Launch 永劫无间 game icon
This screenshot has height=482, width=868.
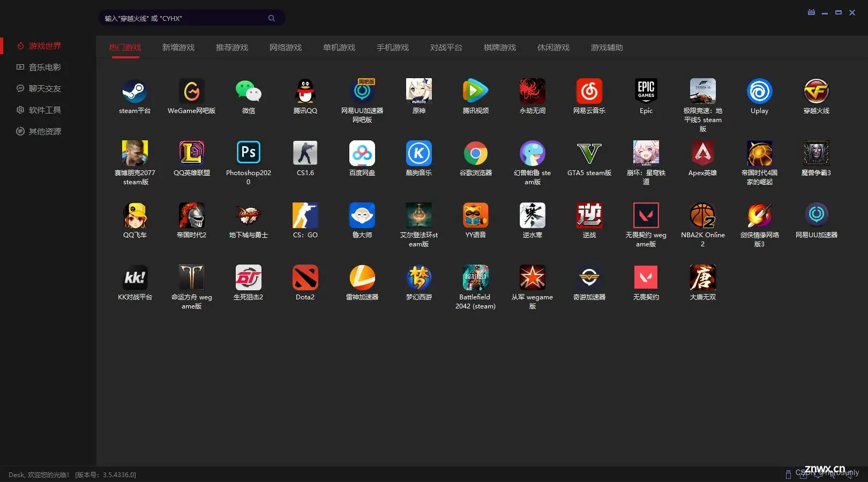tap(533, 92)
